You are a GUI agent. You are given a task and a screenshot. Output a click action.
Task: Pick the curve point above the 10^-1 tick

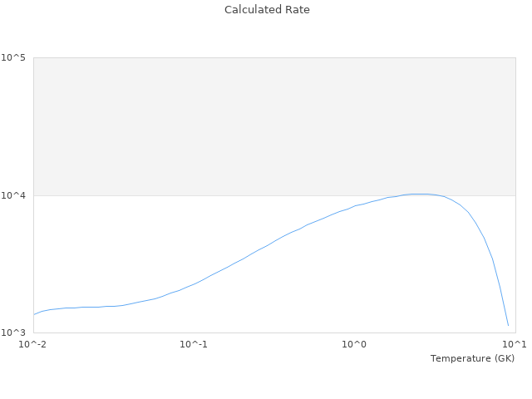(194, 283)
